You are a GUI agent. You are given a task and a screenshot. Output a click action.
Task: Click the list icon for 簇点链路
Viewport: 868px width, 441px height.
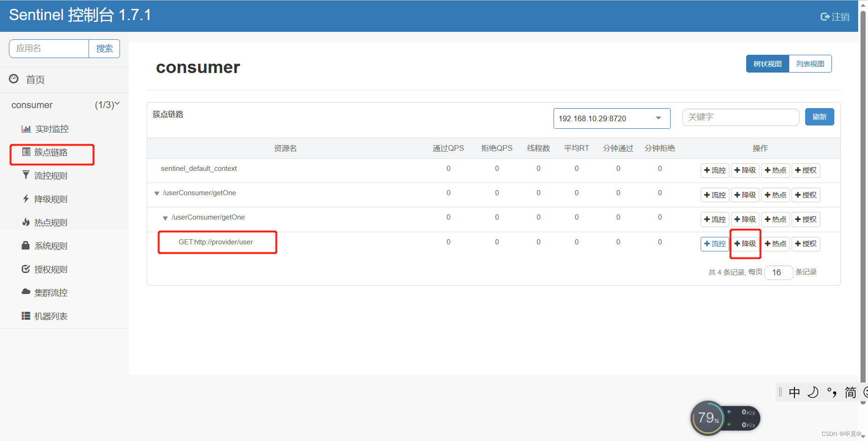point(26,152)
